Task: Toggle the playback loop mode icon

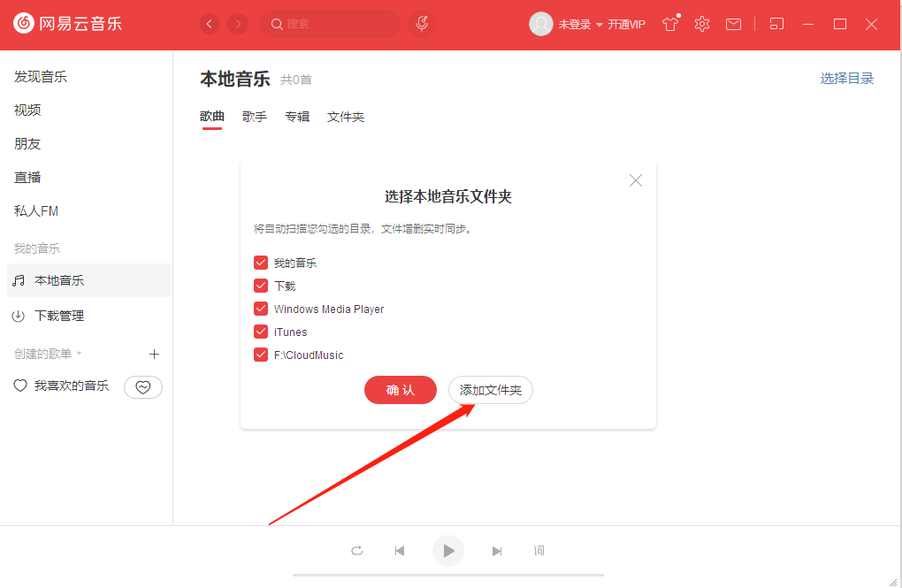Action: click(x=357, y=551)
